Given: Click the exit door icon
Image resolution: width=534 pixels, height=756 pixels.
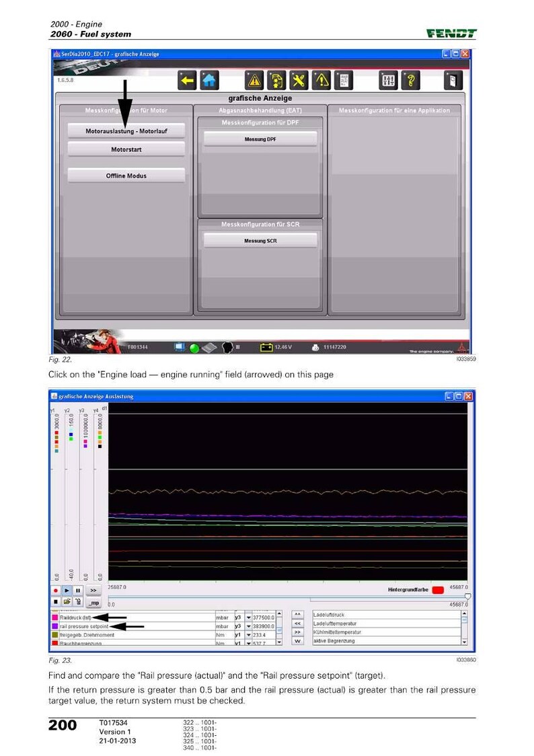Looking at the screenshot, I should [453, 81].
